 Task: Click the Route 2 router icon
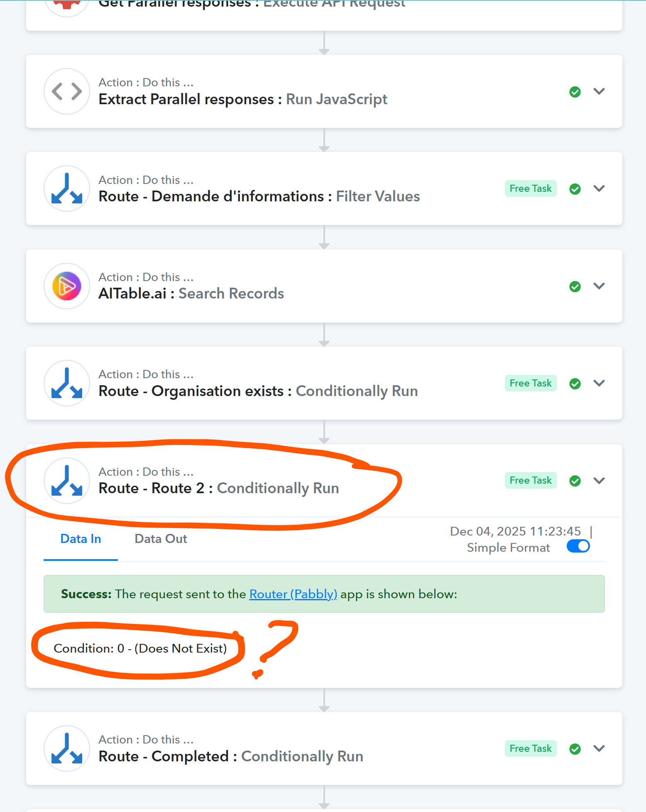pos(66,481)
